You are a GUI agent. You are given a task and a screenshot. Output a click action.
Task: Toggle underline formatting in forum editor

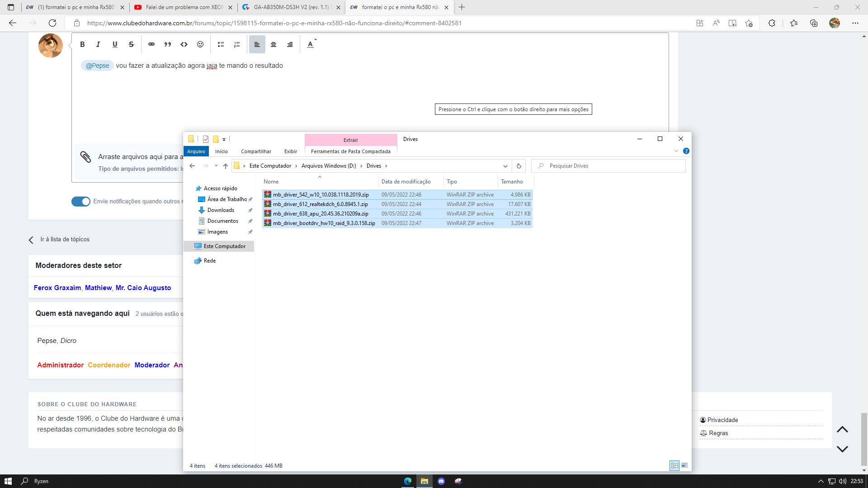point(115,44)
